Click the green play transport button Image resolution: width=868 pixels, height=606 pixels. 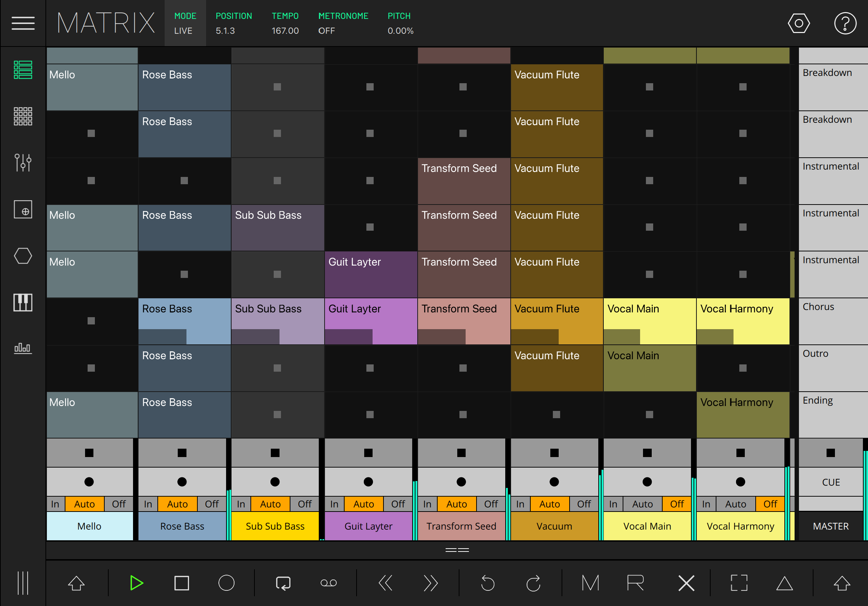pyautogui.click(x=136, y=583)
